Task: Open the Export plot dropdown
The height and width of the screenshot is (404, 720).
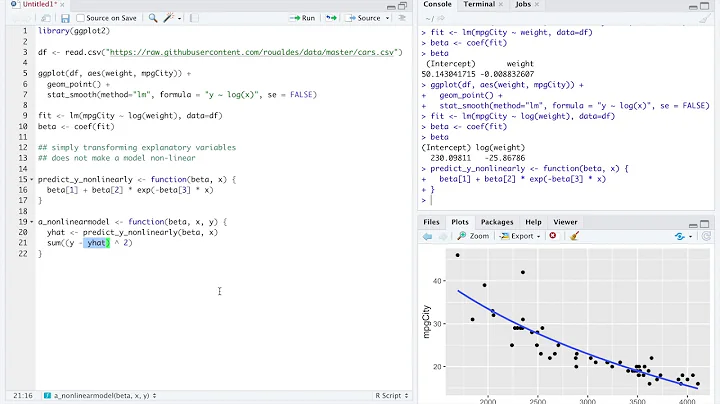Action: pyautogui.click(x=520, y=236)
